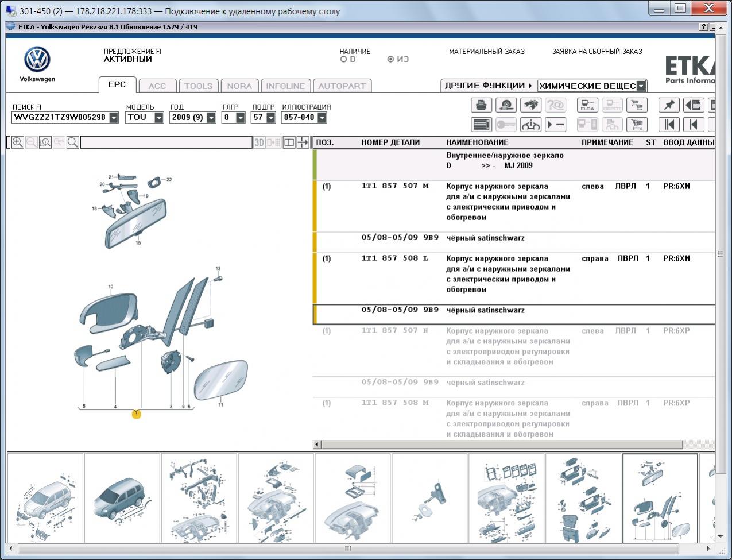Switch to the TOOLS tab

tap(199, 86)
